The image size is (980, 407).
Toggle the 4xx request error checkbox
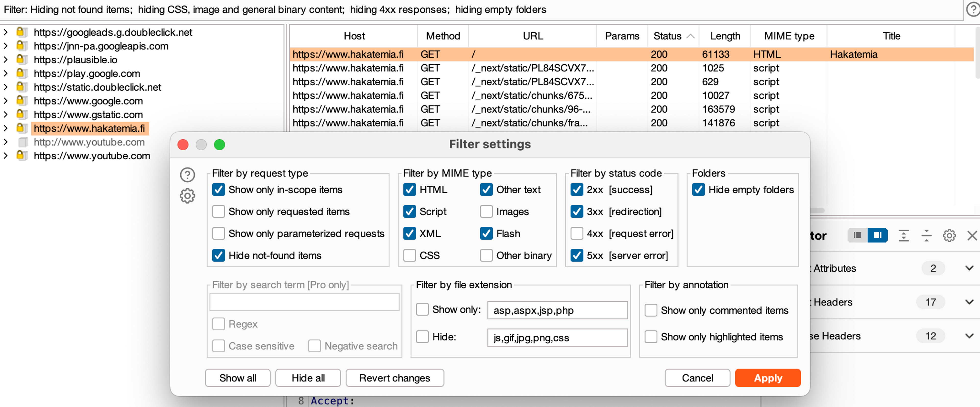point(577,233)
